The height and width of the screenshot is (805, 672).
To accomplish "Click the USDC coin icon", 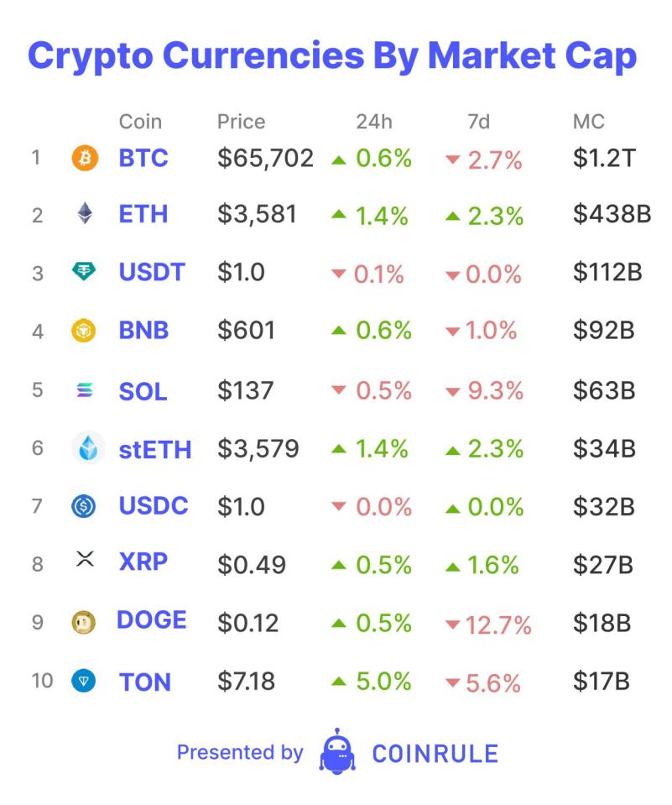I will point(85,506).
